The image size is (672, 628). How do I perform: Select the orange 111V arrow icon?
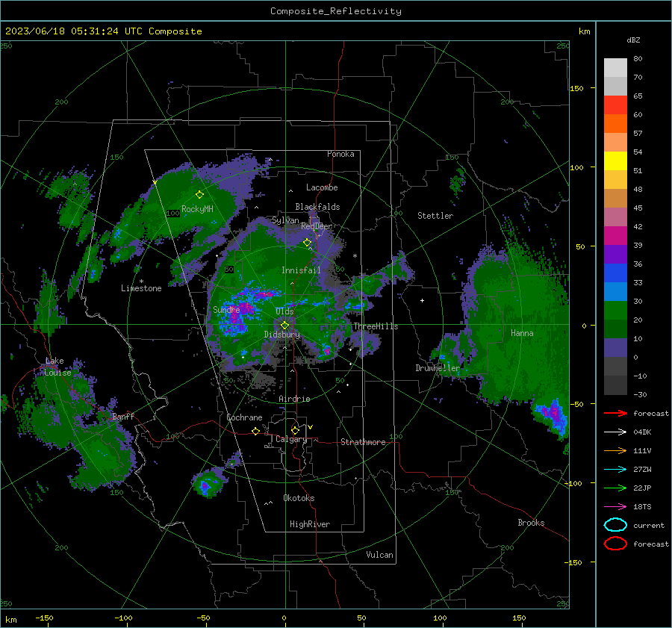click(x=615, y=450)
